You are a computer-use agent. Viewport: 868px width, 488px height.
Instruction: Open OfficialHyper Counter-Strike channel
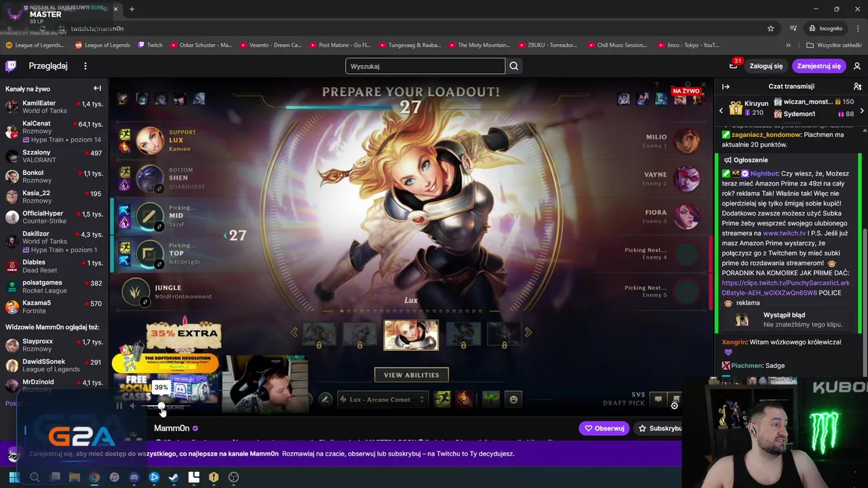click(54, 217)
